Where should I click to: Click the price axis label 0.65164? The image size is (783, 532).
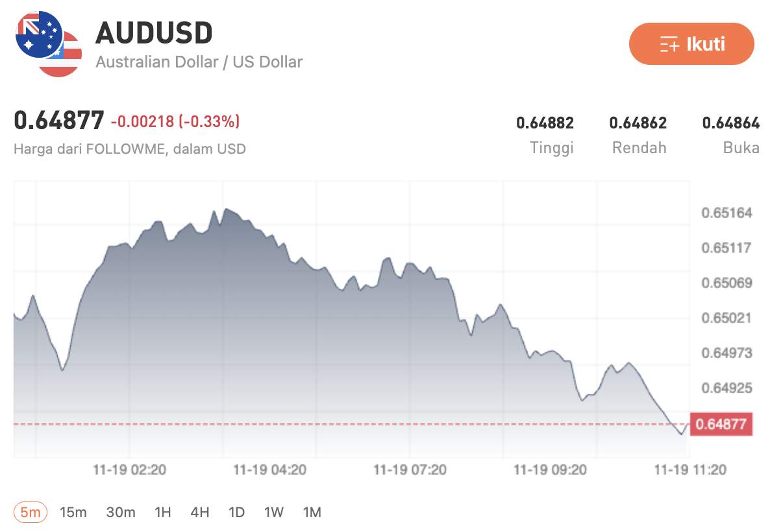point(725,213)
